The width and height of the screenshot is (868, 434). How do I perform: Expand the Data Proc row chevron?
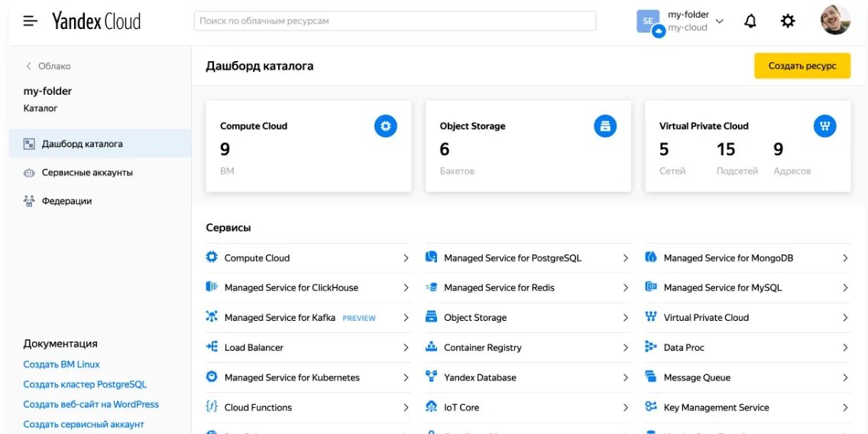click(x=845, y=348)
